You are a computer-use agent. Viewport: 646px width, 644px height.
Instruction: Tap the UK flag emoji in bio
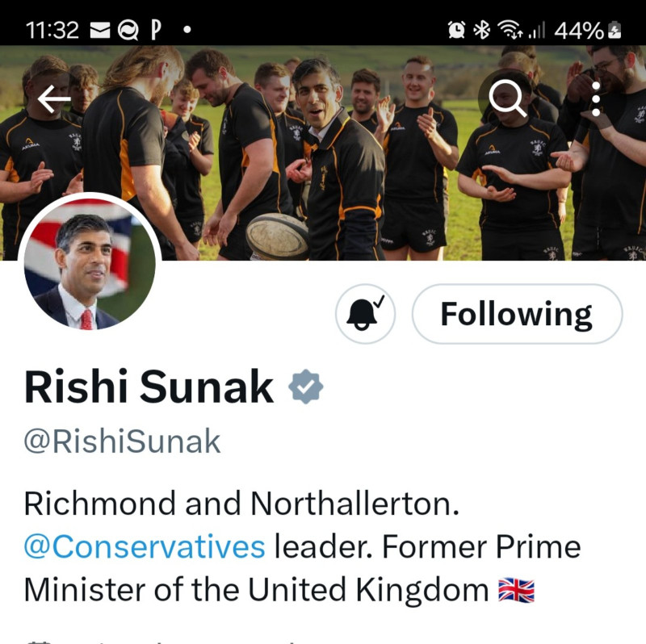[x=516, y=590]
